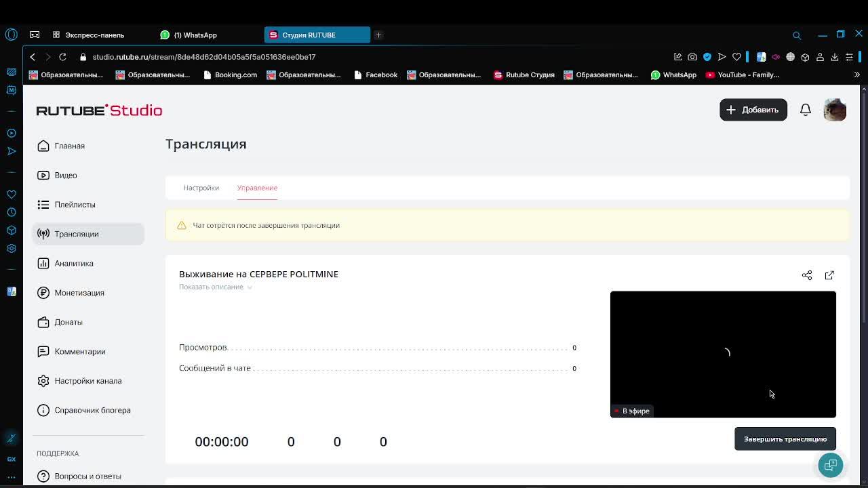Screen dimensions: 868x488
Task: Open the Донаты section
Action: tap(60, 322)
